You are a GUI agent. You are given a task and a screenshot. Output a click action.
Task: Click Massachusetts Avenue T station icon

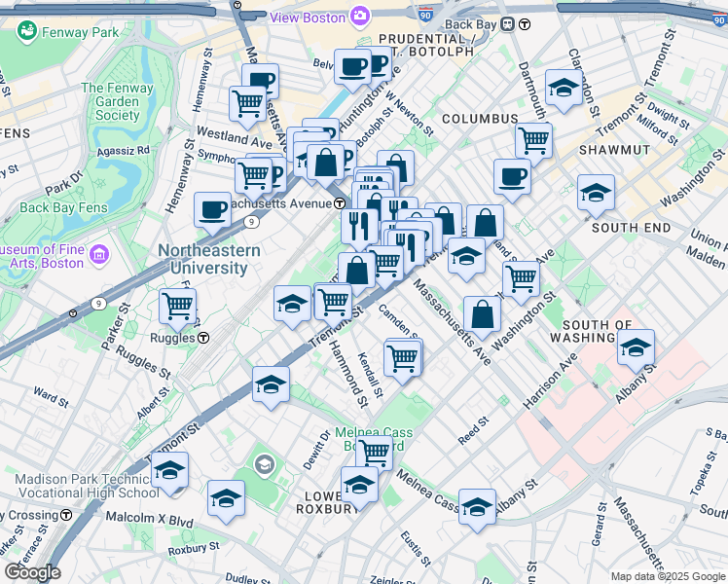340,203
